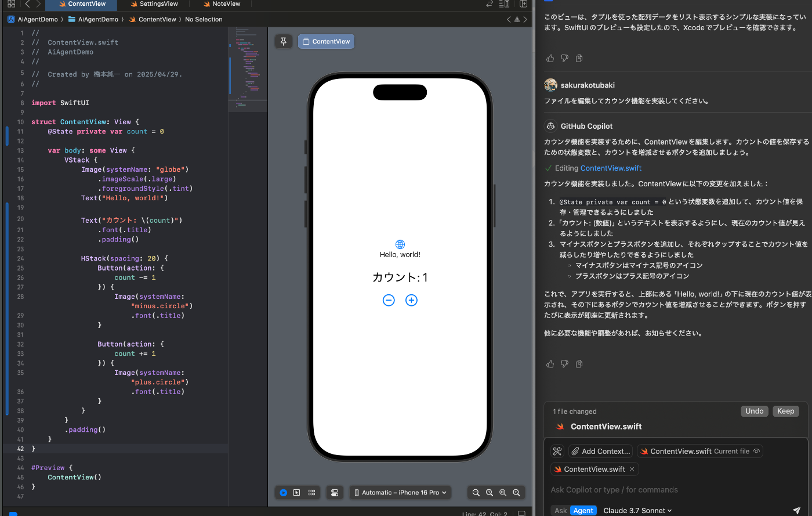812x516 pixels.
Task: Click the zoom in magnifier in preview canvas
Action: tap(516, 492)
